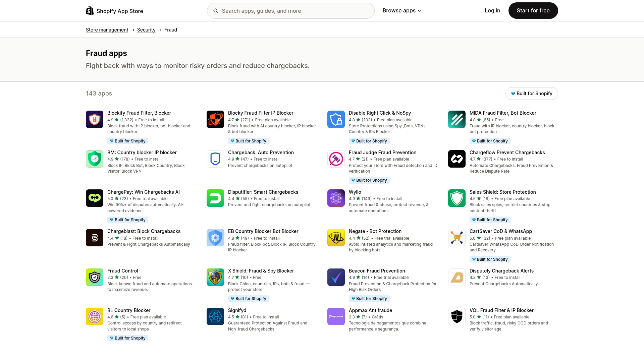The height and width of the screenshot is (362, 644).
Task: Click 'Fraud' breadcrumb text
Action: 171,30
